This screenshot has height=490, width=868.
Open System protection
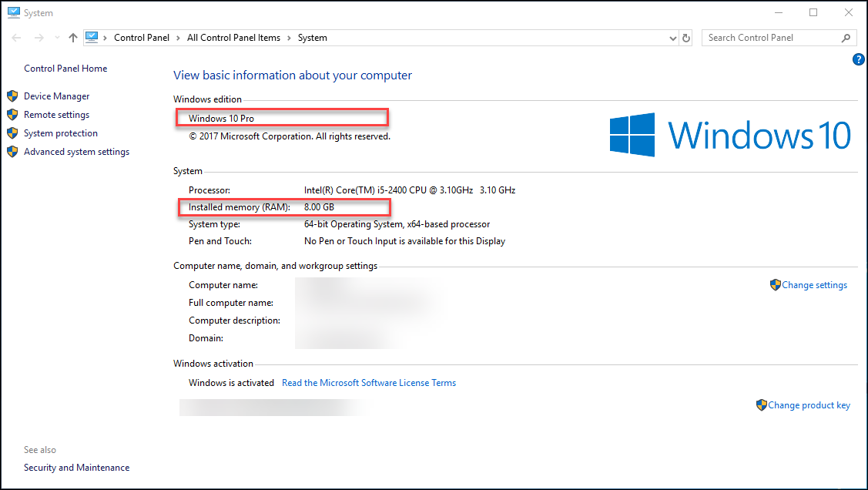pos(58,133)
